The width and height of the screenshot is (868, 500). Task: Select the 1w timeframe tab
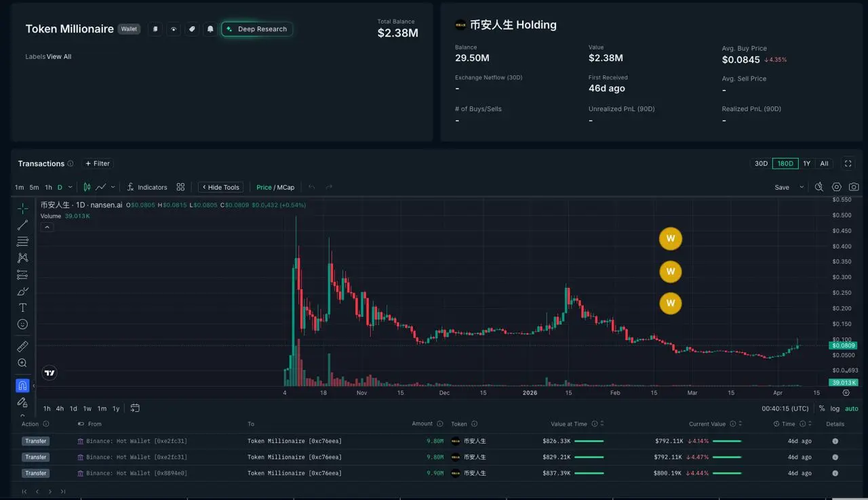point(86,409)
